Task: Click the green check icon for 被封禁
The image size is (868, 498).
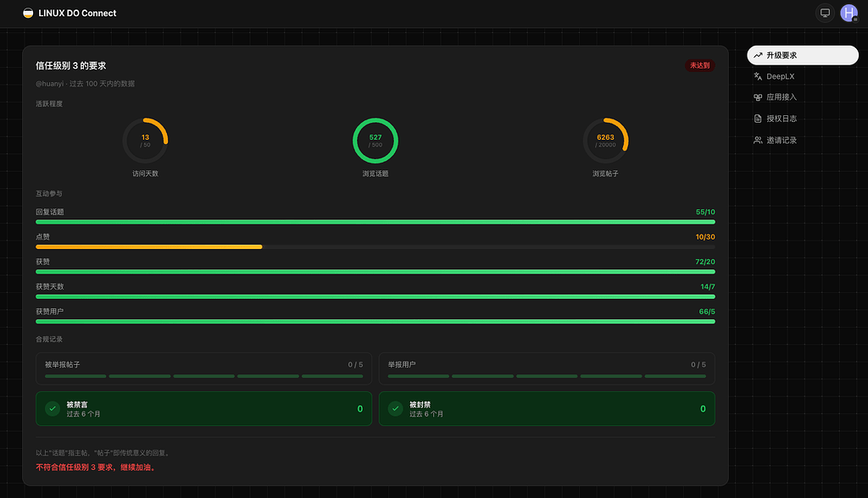Action: coord(395,409)
